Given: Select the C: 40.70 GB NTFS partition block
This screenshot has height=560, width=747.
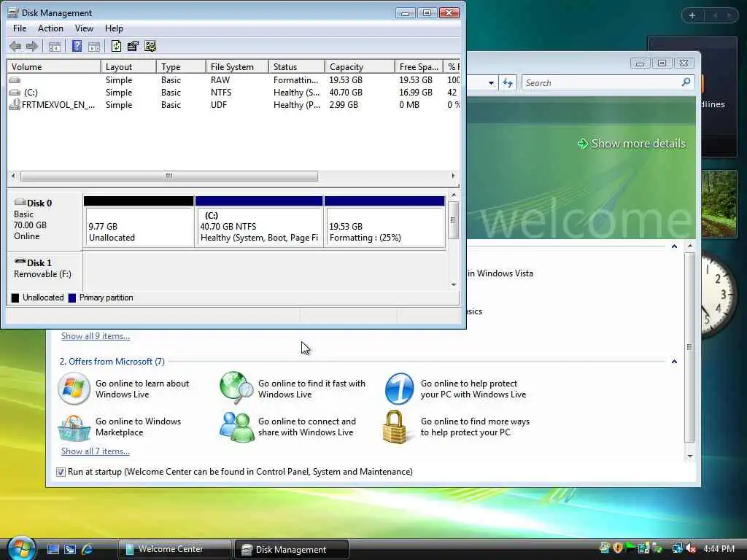Looking at the screenshot, I should (x=259, y=222).
